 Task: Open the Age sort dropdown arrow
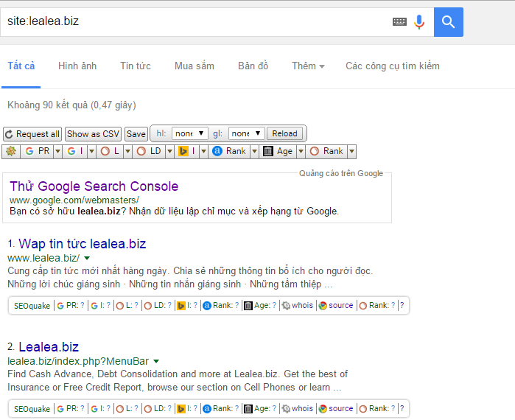pos(301,151)
